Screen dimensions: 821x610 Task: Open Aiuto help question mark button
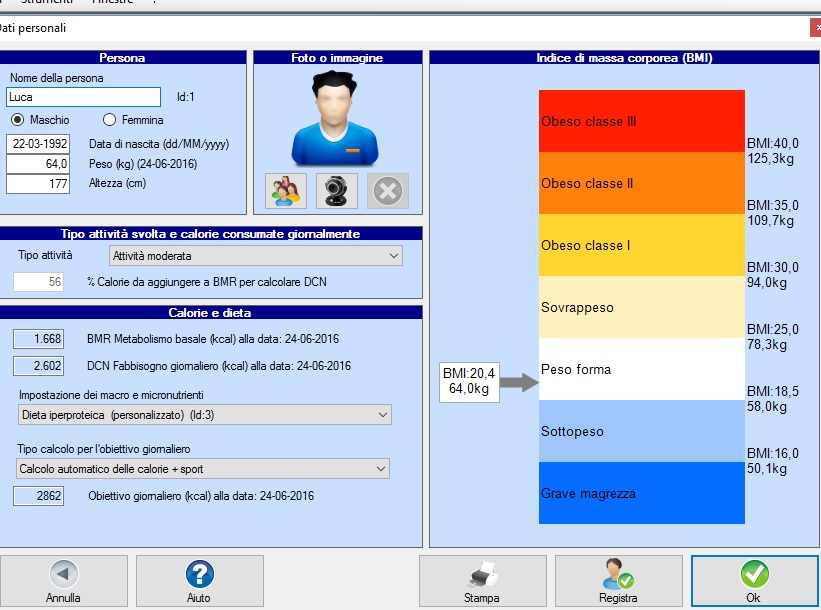coord(200,581)
